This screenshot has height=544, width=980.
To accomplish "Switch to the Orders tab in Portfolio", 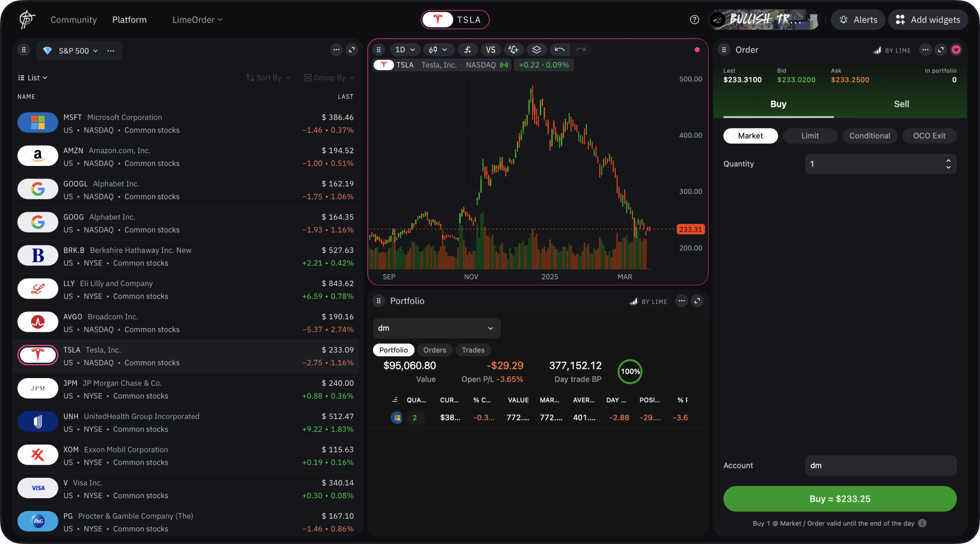I will [434, 350].
